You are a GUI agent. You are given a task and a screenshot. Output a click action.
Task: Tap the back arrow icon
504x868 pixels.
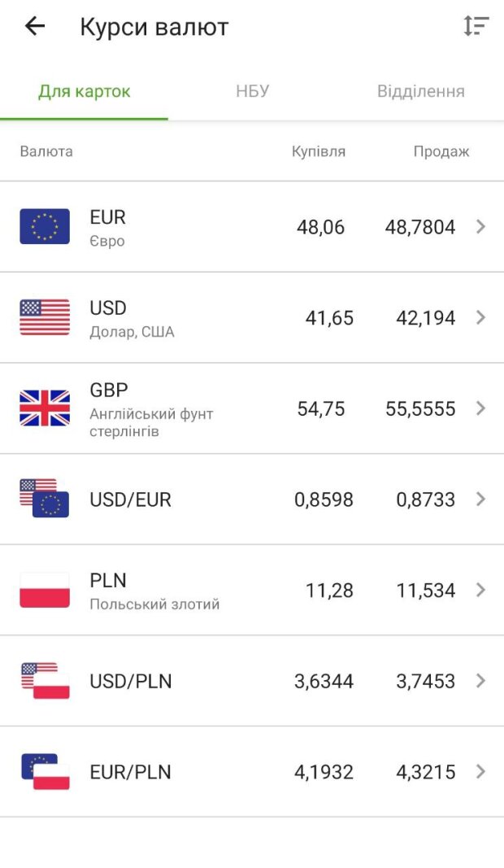coord(35,27)
